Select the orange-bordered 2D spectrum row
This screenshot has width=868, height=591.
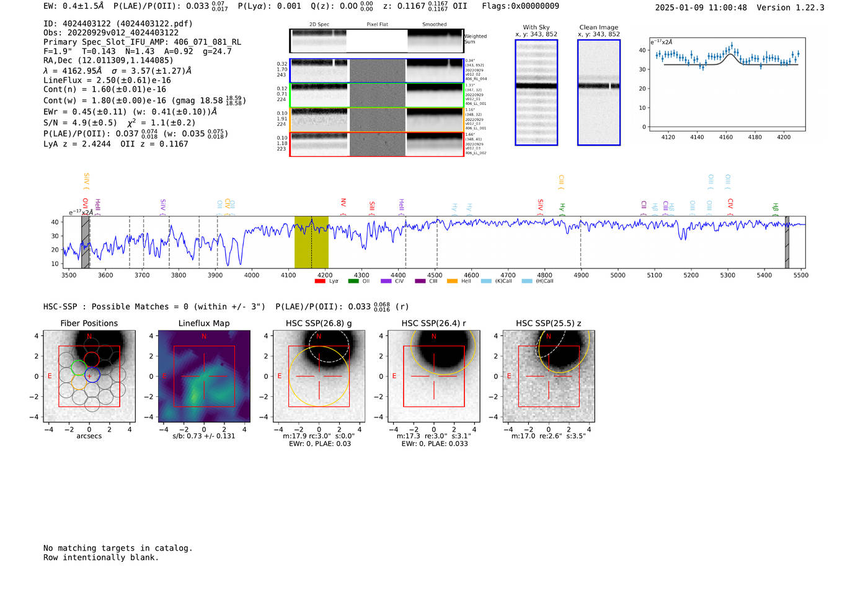[x=377, y=120]
